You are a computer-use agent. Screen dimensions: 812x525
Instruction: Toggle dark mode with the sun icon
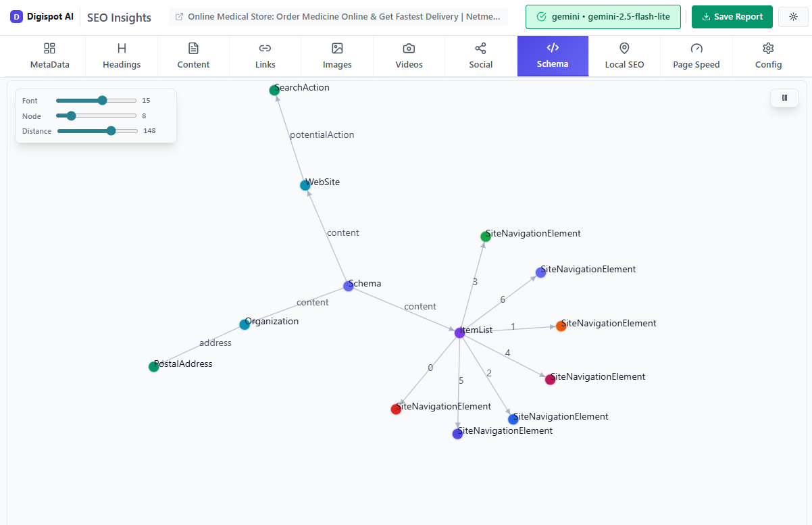(x=792, y=16)
